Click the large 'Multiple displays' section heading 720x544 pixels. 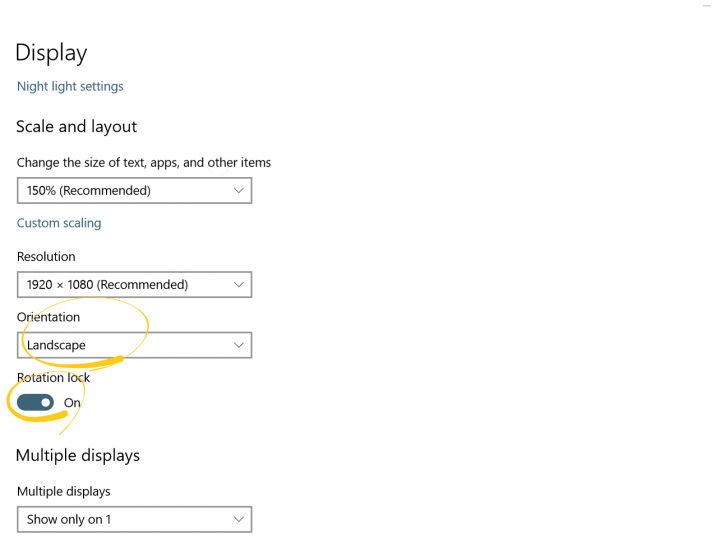[x=78, y=455]
